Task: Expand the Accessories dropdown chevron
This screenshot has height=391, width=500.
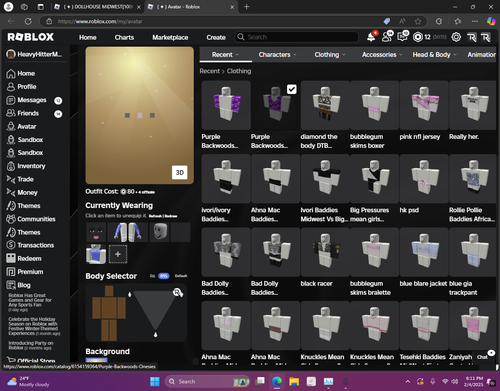Action: [x=400, y=55]
